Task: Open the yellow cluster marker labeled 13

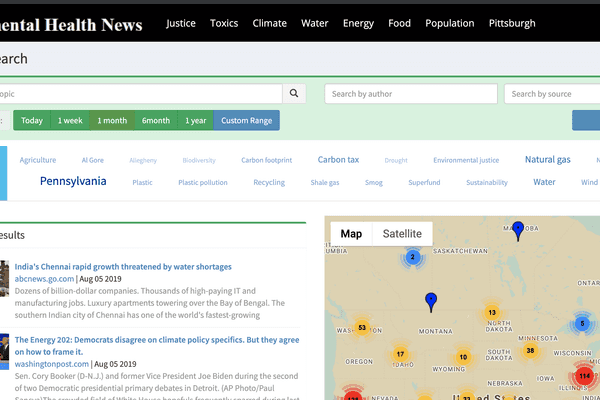Action: [492, 312]
